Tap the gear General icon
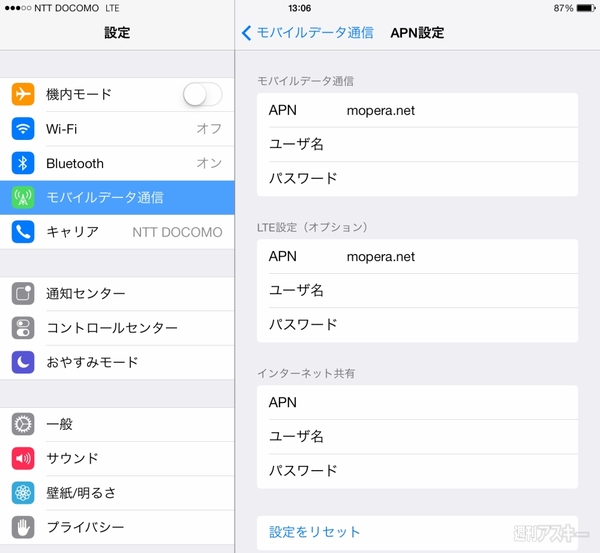Screen dimensions: 600x553 pos(23,424)
